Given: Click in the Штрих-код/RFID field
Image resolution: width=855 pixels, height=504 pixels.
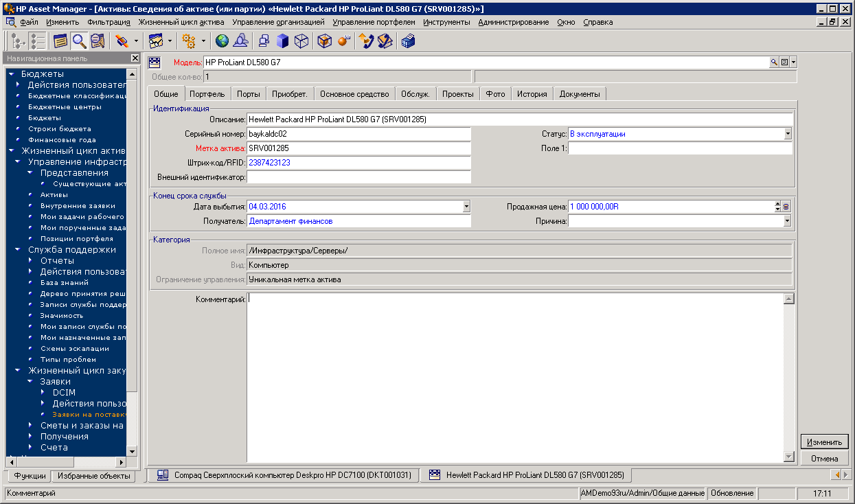Looking at the screenshot, I should (x=358, y=163).
